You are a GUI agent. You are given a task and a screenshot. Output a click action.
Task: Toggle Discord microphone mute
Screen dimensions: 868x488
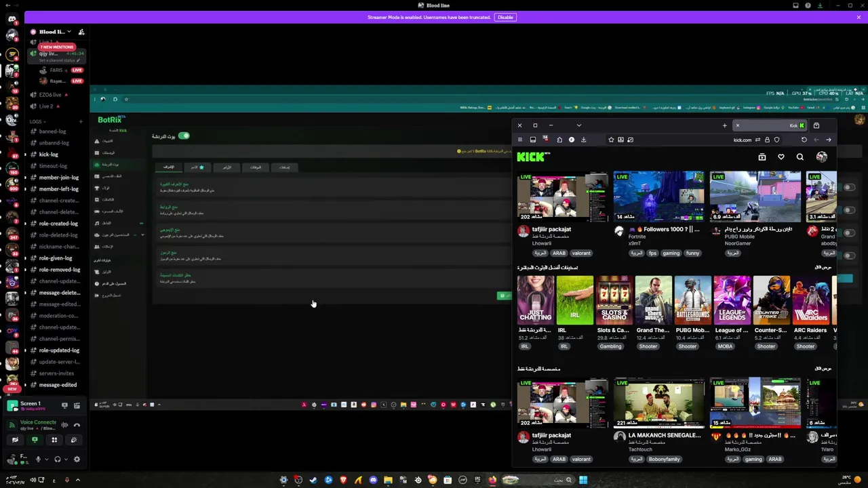coord(38,460)
